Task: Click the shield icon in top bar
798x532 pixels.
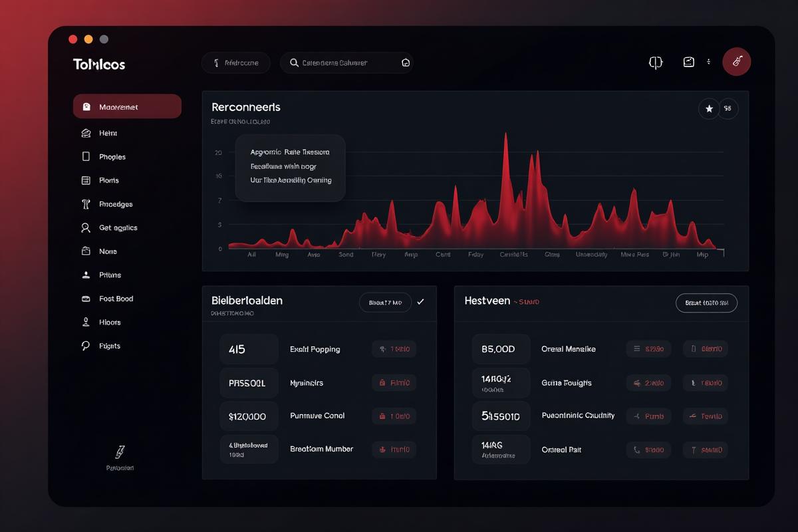Action: point(656,63)
